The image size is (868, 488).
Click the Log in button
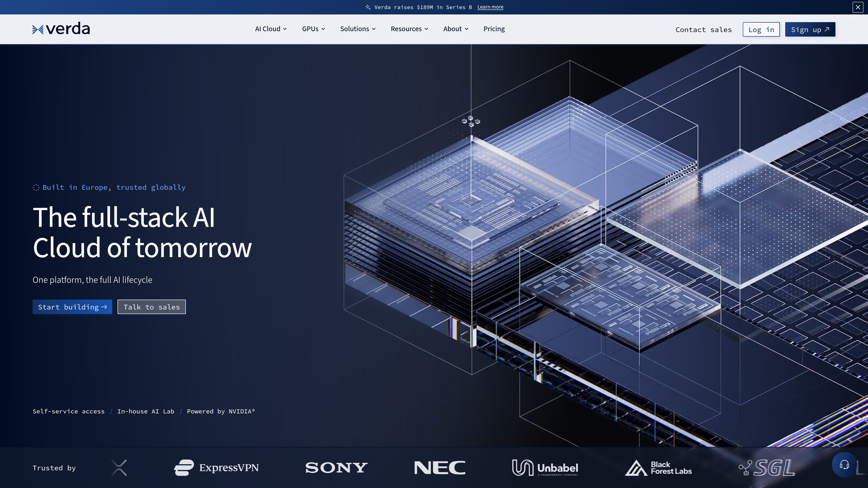coord(761,30)
